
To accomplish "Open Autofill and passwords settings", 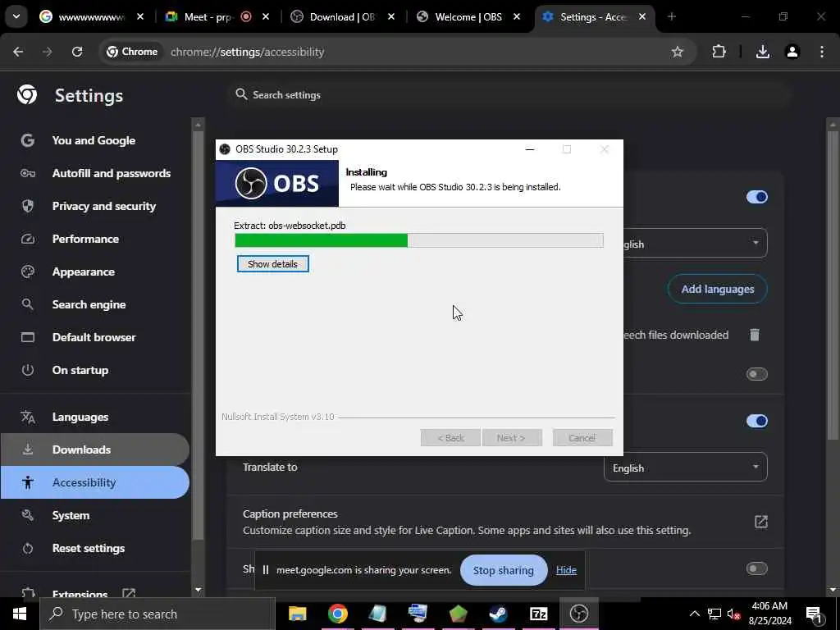I will click(x=112, y=173).
